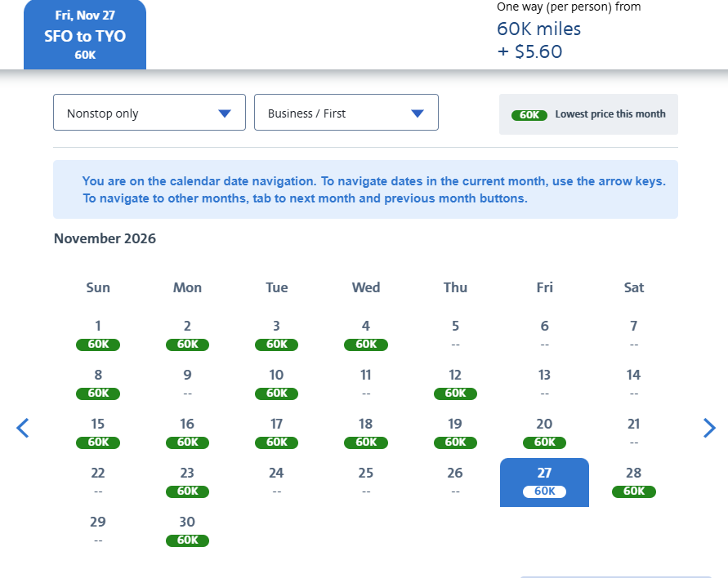Select November 1 with 60K fare

point(98,336)
